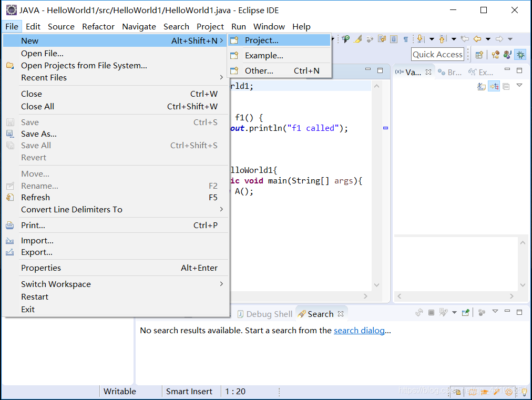Open Properties from the File menu
Screen dimensions: 532x400
[x=116, y=268]
